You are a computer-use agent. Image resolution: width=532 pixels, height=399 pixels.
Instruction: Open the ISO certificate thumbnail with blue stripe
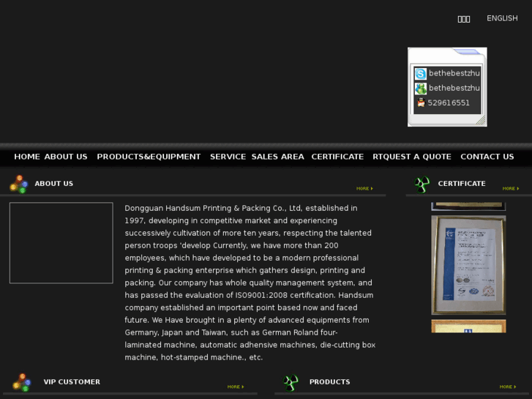468,265
